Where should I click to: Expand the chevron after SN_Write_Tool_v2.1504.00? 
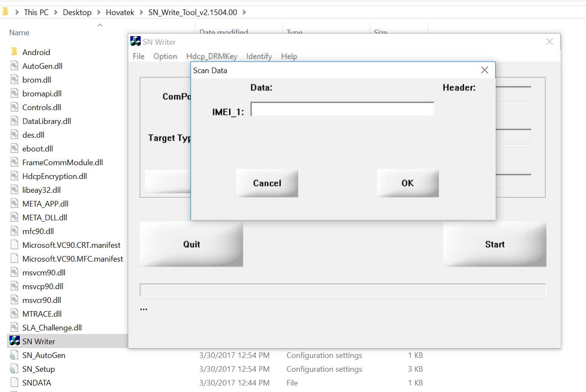click(x=244, y=12)
